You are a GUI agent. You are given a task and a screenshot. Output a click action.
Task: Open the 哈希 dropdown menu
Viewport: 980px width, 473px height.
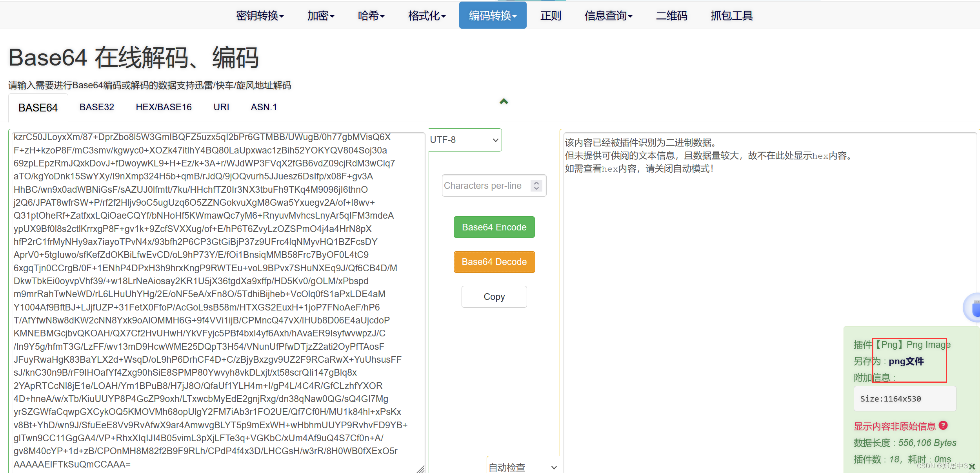click(x=371, y=15)
